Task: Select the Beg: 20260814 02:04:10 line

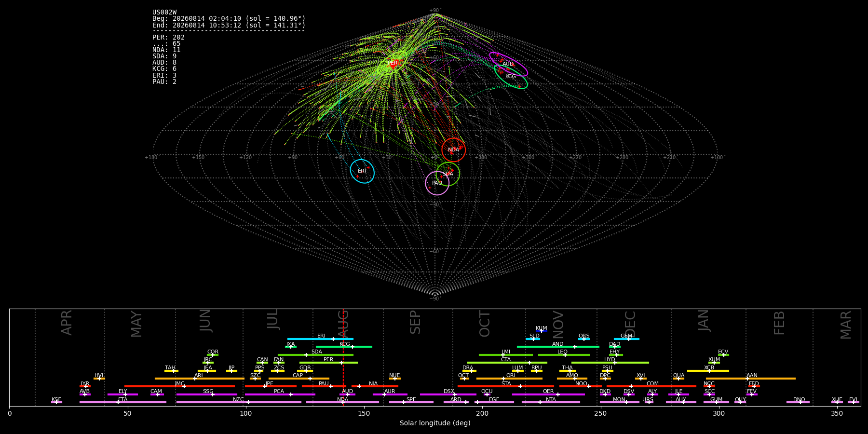Action: pyautogui.click(x=229, y=19)
